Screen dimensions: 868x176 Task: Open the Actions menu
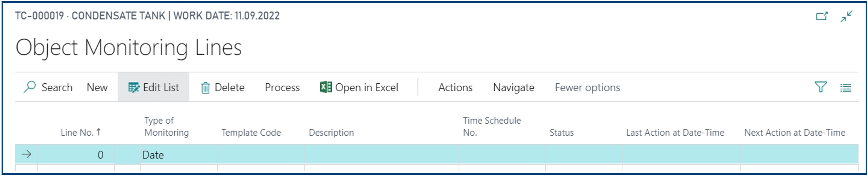(x=456, y=88)
